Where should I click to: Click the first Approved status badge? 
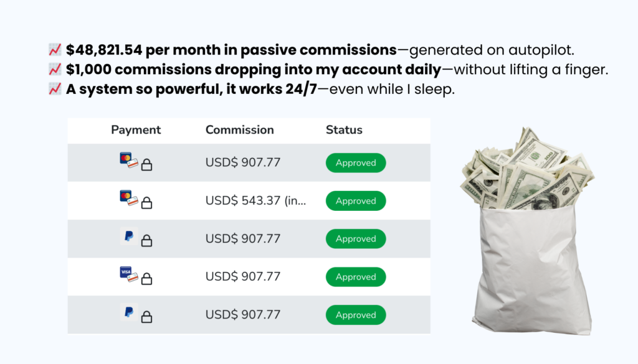pos(356,163)
